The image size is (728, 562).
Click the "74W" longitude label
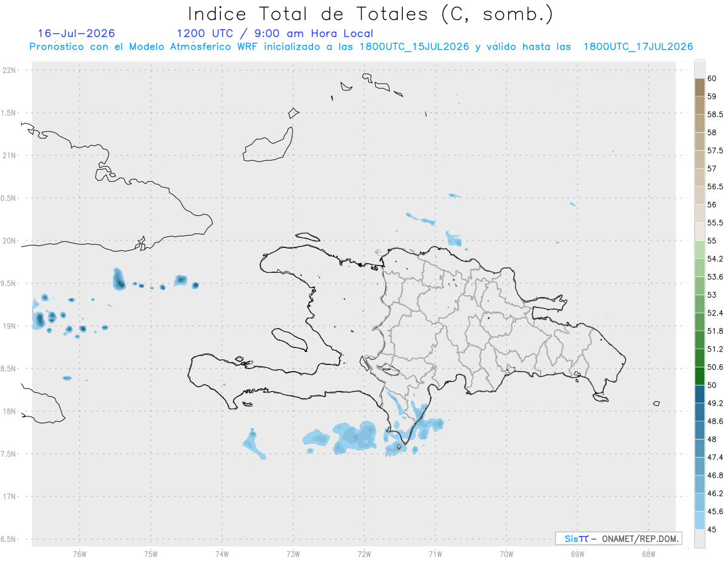point(221,555)
